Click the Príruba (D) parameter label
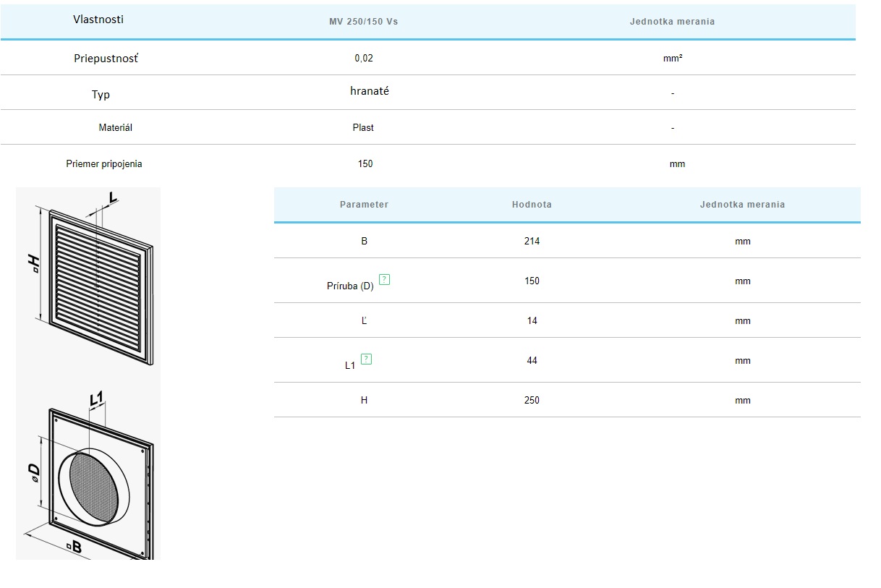Screen dimensions: 881x588 tap(350, 286)
